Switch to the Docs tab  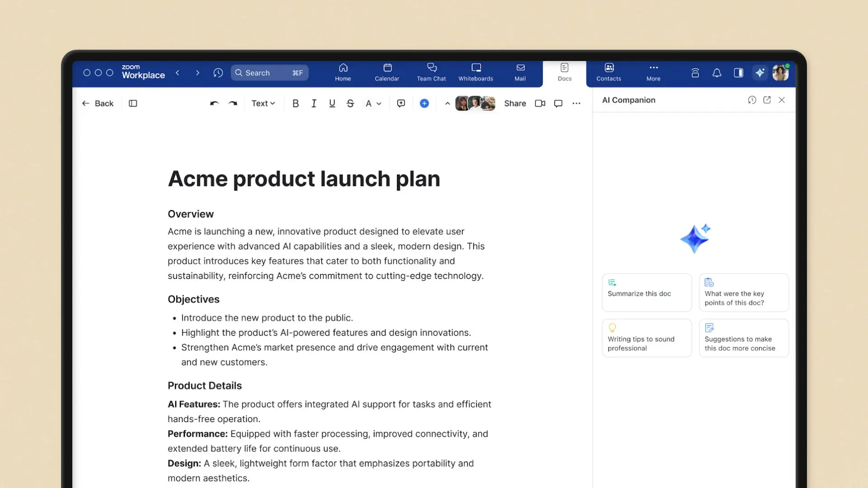pos(564,72)
